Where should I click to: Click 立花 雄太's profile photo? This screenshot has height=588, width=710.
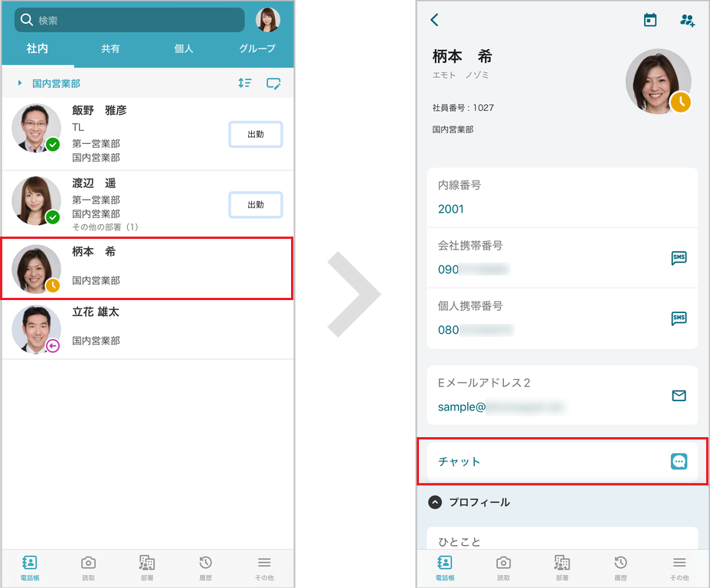pos(36,329)
